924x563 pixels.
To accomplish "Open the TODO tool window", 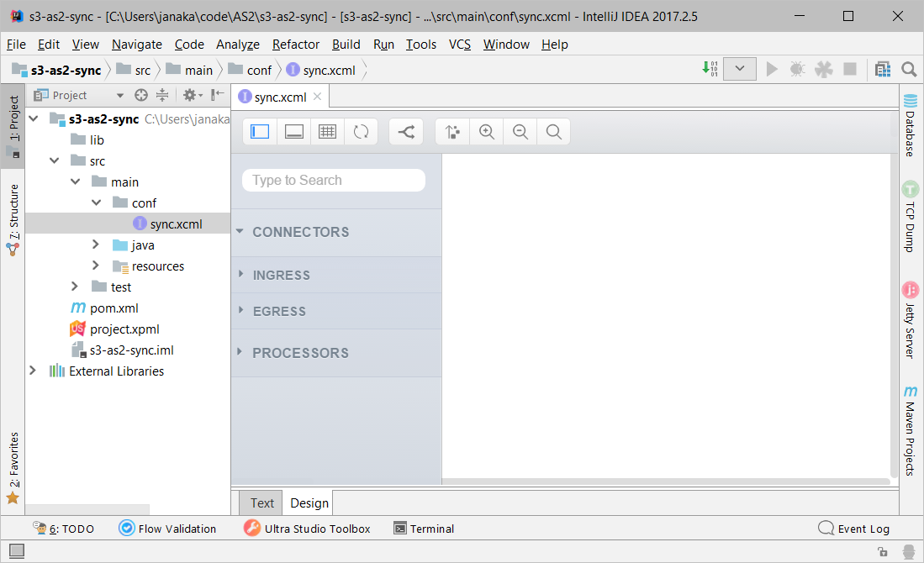I will tap(64, 529).
